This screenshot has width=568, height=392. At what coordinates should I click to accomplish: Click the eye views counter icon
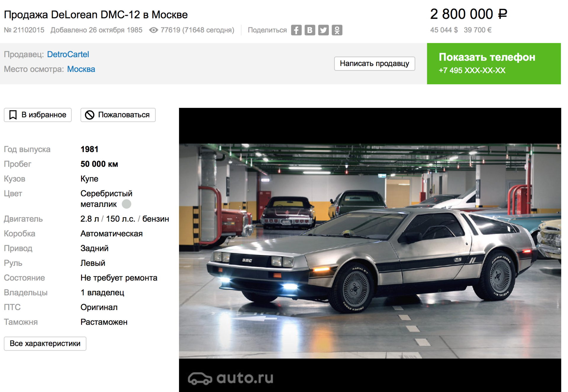tap(153, 30)
